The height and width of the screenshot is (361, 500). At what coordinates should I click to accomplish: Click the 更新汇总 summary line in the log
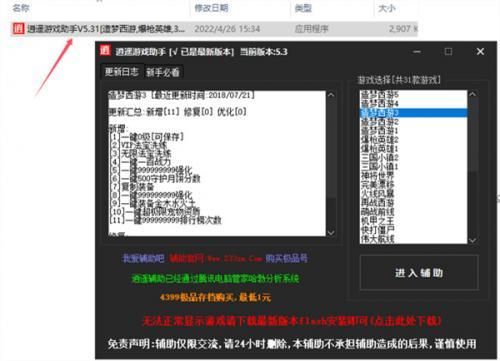click(x=177, y=112)
